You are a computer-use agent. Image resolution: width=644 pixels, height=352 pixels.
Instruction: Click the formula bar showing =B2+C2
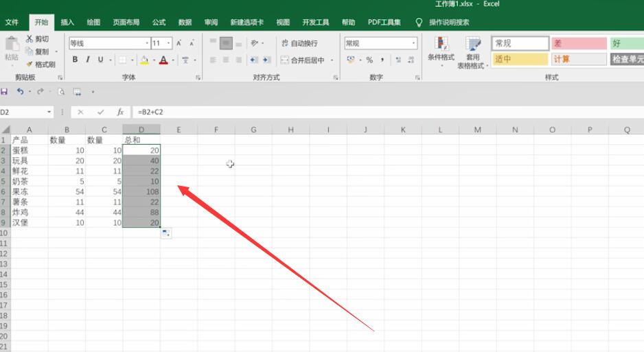click(388, 112)
